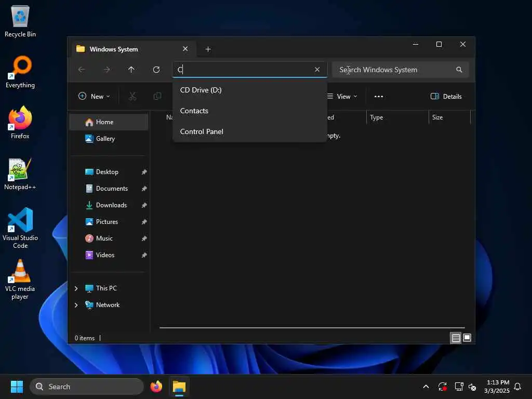532x399 pixels.
Task: Refresh the current folder view
Action: pos(156,70)
